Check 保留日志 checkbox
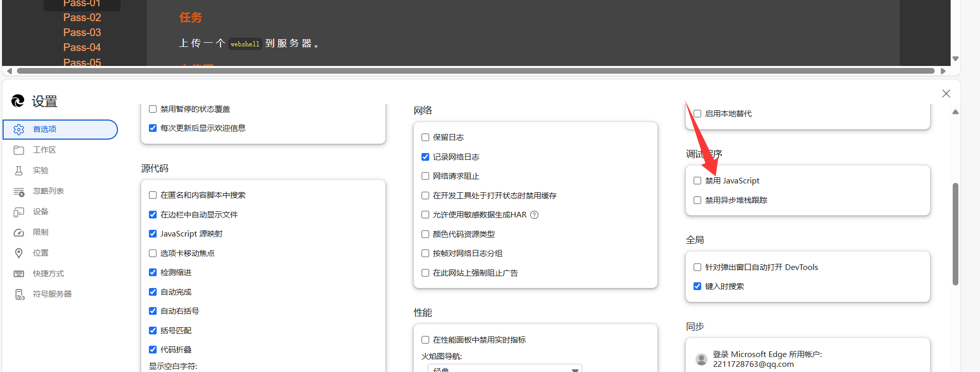The height and width of the screenshot is (372, 980). tap(425, 138)
